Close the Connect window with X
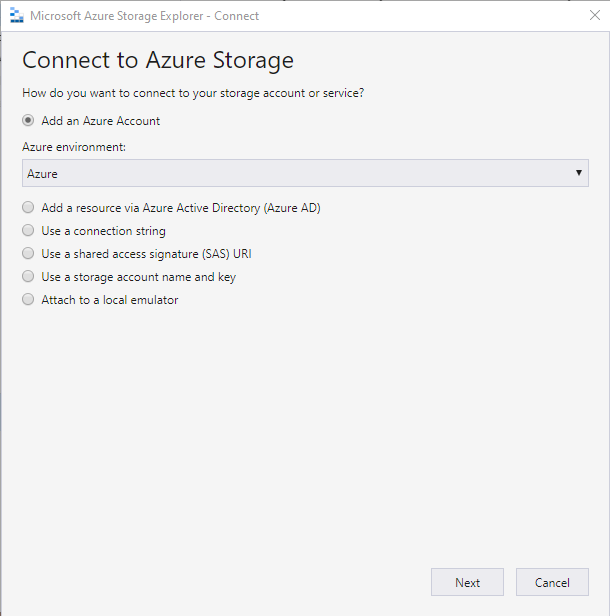 point(595,15)
